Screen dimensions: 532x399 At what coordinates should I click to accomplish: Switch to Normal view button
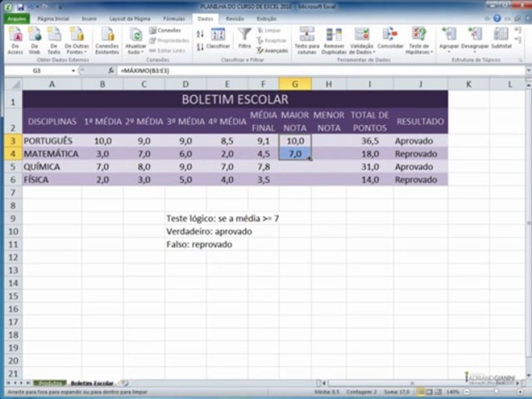421,392
